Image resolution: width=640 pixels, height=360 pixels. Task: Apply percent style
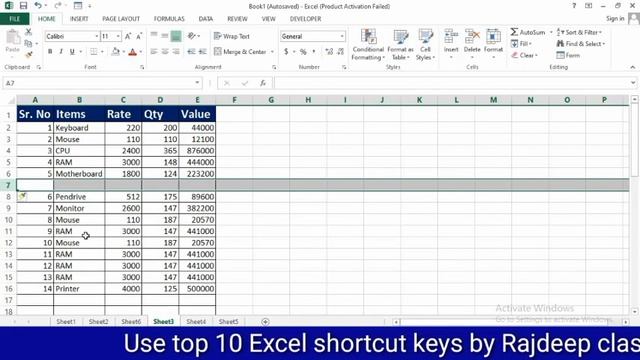coord(303,52)
